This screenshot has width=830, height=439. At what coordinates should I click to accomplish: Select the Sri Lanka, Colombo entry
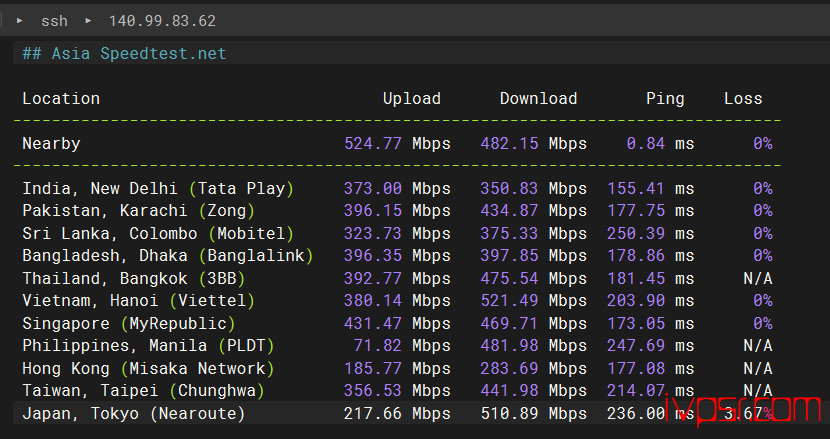point(158,233)
